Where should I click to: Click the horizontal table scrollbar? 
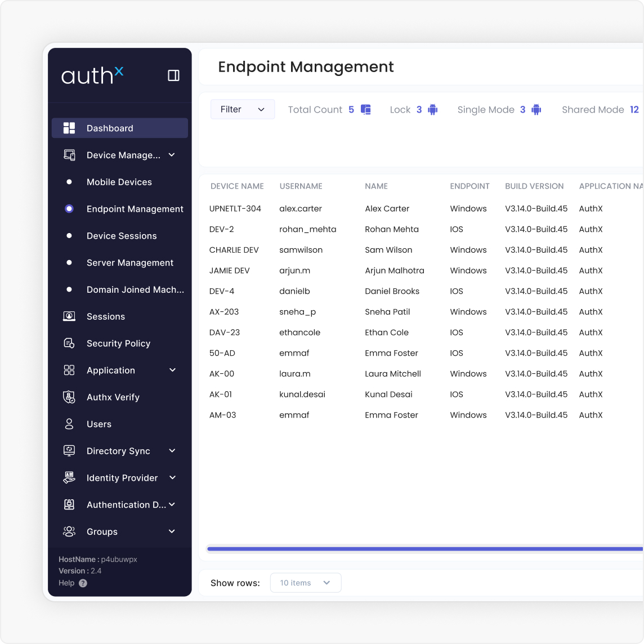click(424, 549)
